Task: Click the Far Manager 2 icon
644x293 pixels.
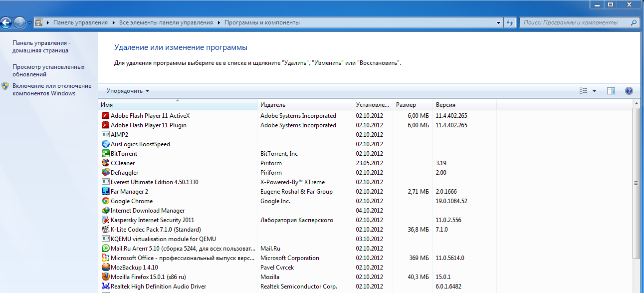Action: (105, 192)
